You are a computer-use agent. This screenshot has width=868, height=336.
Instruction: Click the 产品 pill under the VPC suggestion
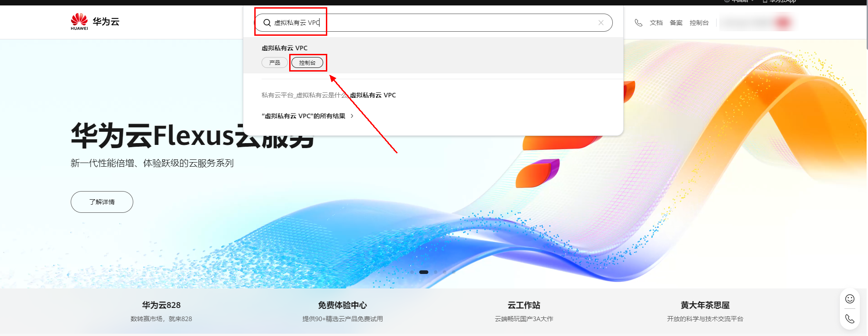pyautogui.click(x=275, y=62)
